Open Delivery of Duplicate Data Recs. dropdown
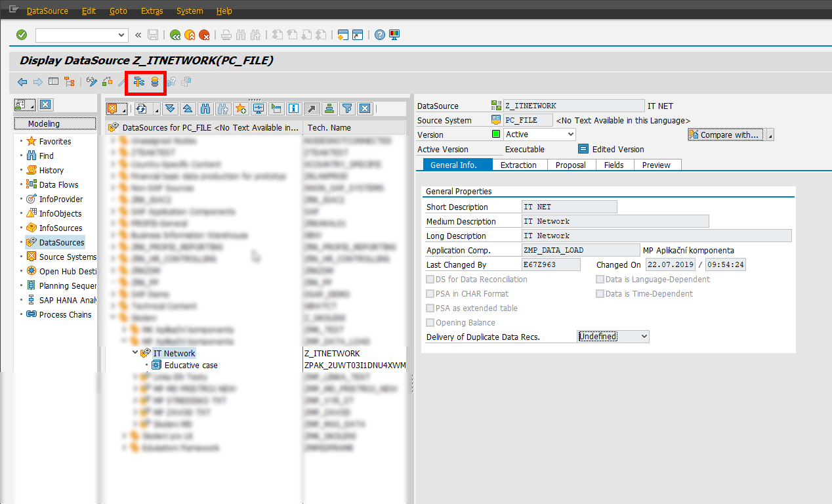The image size is (832, 504). pyautogui.click(x=644, y=337)
